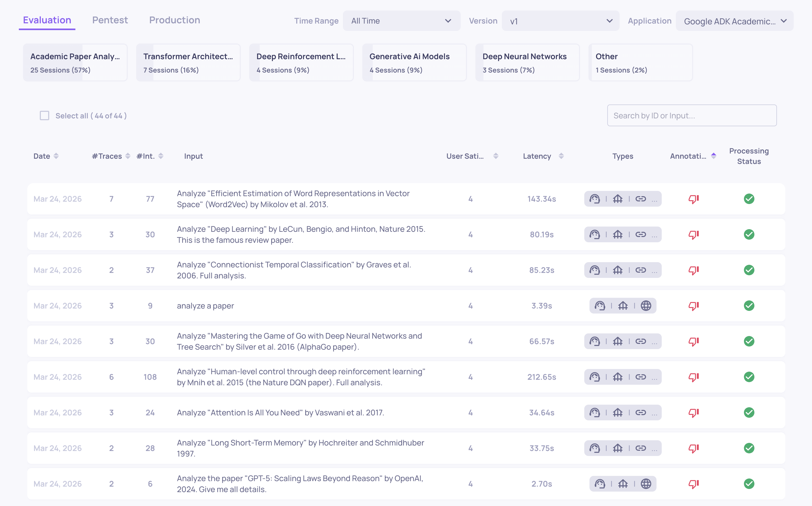The width and height of the screenshot is (812, 506).
Task: Click first types icon in LSTM row
Action: pyautogui.click(x=595, y=448)
